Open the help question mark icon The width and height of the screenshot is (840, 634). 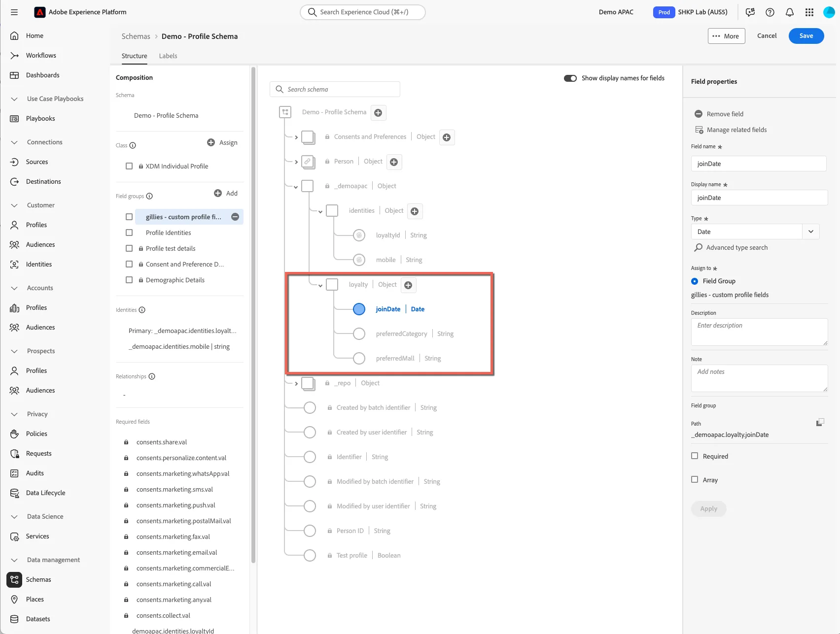coord(770,12)
